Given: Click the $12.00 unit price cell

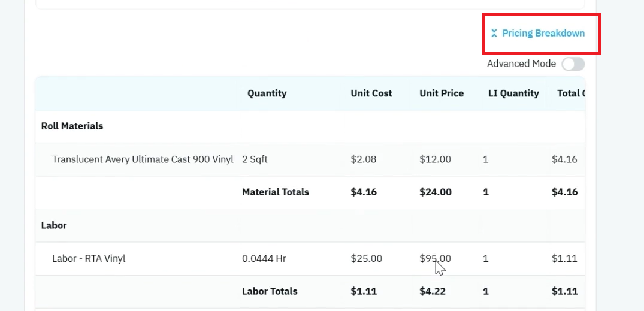Looking at the screenshot, I should (435, 159).
